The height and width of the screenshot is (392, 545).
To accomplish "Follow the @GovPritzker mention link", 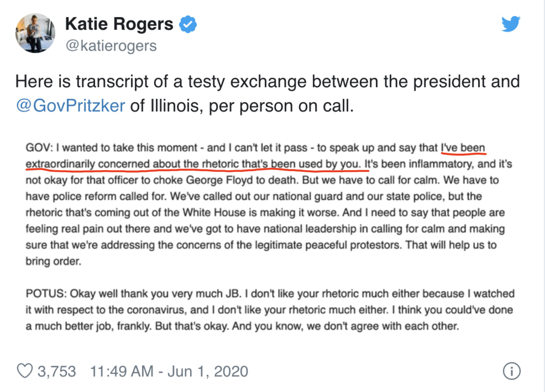I will click(x=71, y=105).
